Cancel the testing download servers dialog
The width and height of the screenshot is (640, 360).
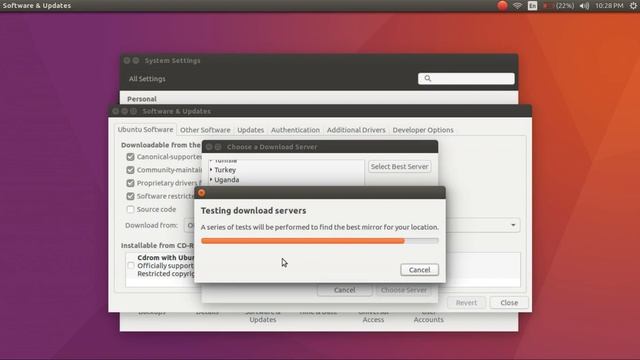420,270
